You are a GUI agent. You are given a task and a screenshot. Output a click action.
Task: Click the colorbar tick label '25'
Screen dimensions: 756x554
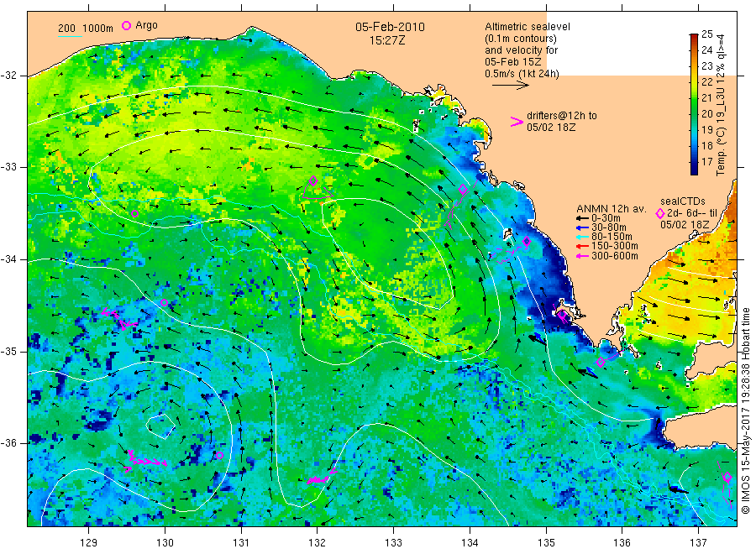[706, 34]
